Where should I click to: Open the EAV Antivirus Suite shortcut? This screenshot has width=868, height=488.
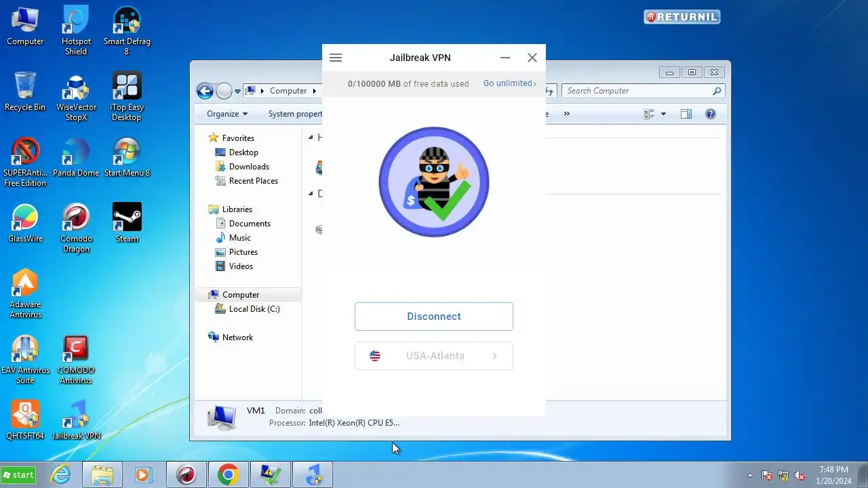tap(25, 360)
